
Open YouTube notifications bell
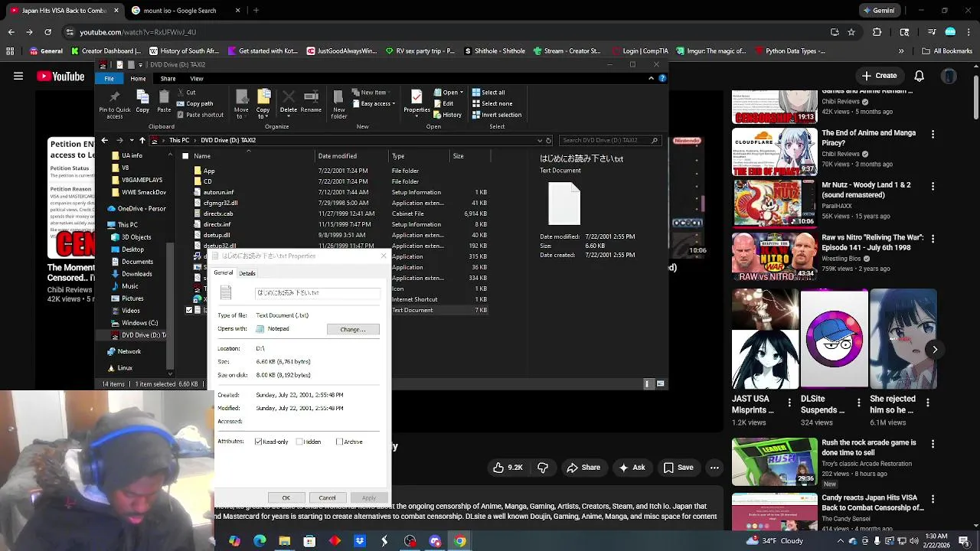point(919,76)
